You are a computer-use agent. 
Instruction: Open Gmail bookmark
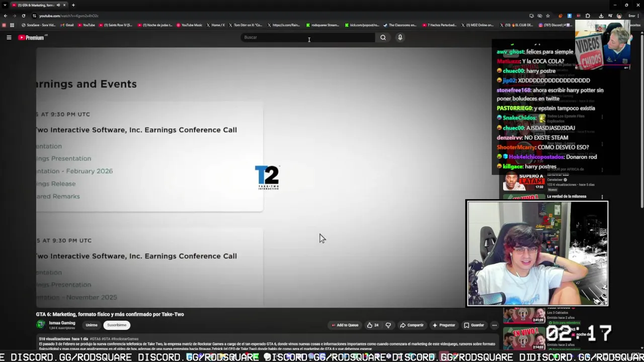pos(67,25)
